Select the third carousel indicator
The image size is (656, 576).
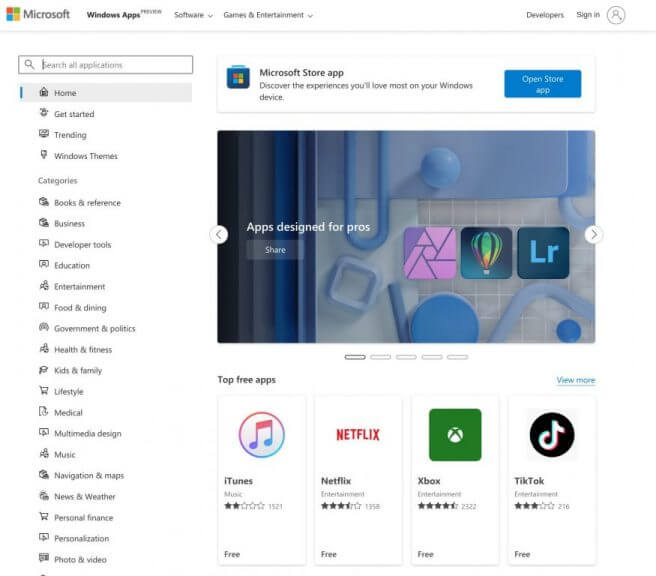406,357
